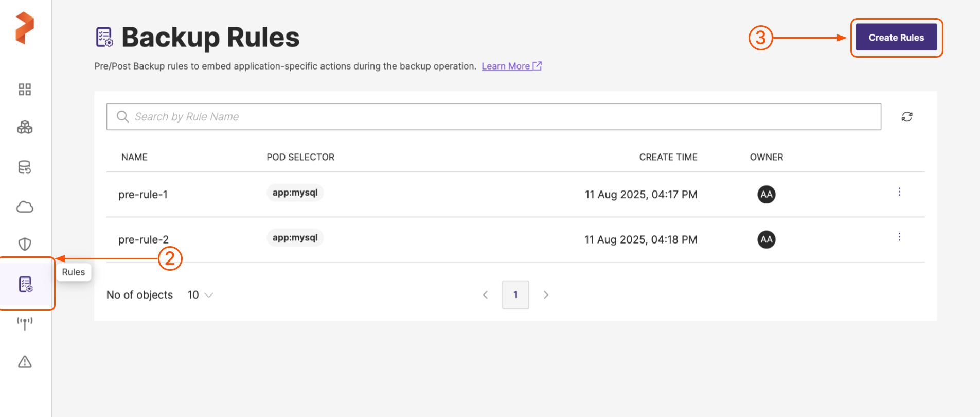Expand the No of objects dropdown

coord(200,295)
